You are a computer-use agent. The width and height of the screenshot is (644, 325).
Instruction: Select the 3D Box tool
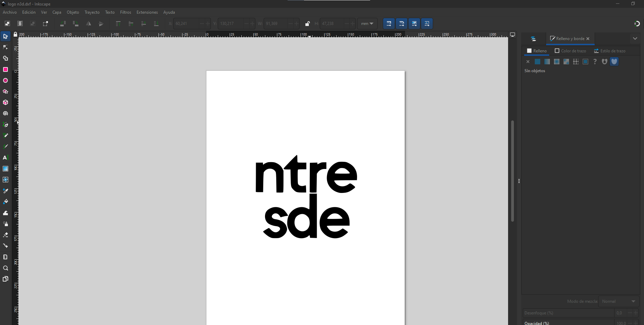click(x=5, y=102)
